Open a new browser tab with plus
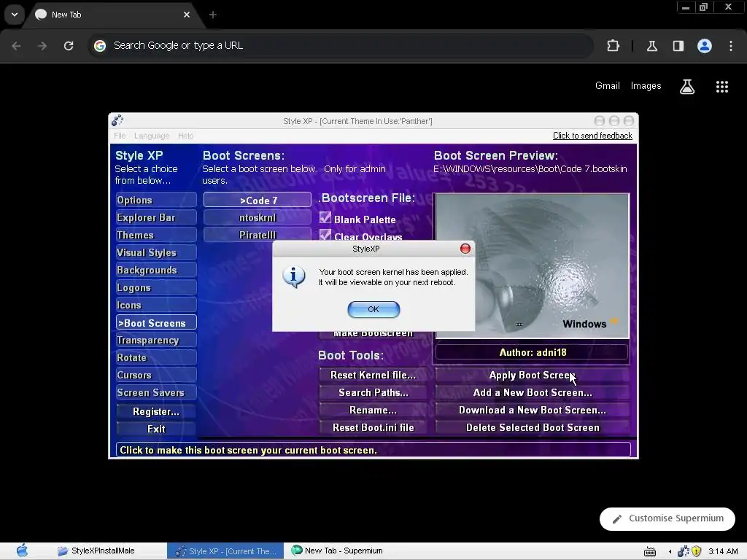This screenshot has width=747, height=560. coord(213,15)
